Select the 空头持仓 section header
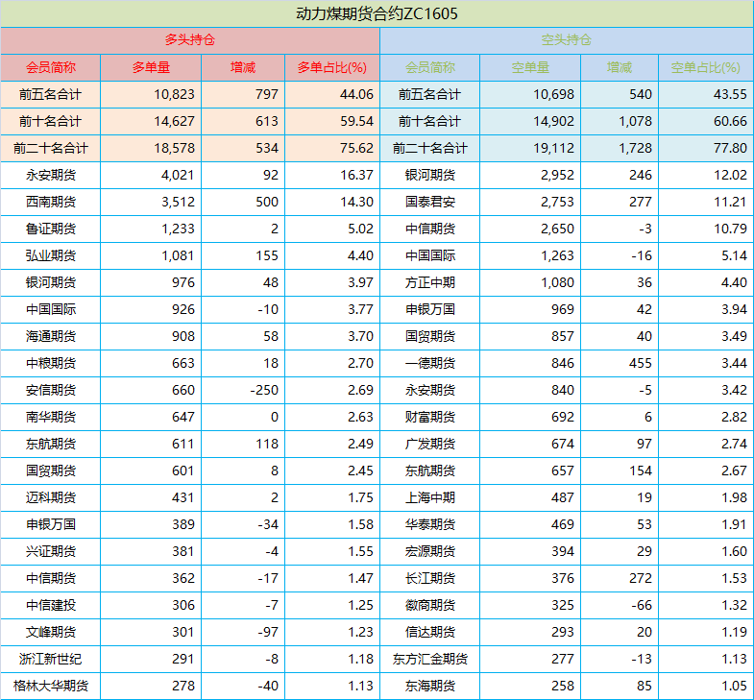This screenshot has width=754, height=700. [567, 40]
